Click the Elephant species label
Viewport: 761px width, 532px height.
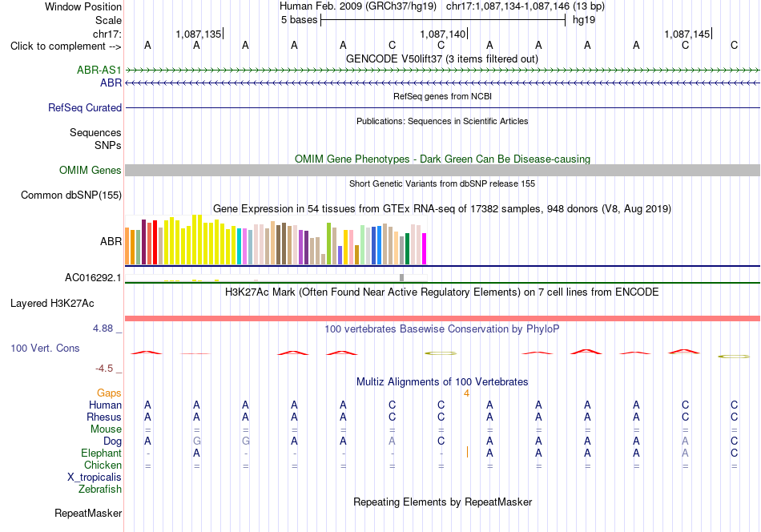tap(102, 453)
